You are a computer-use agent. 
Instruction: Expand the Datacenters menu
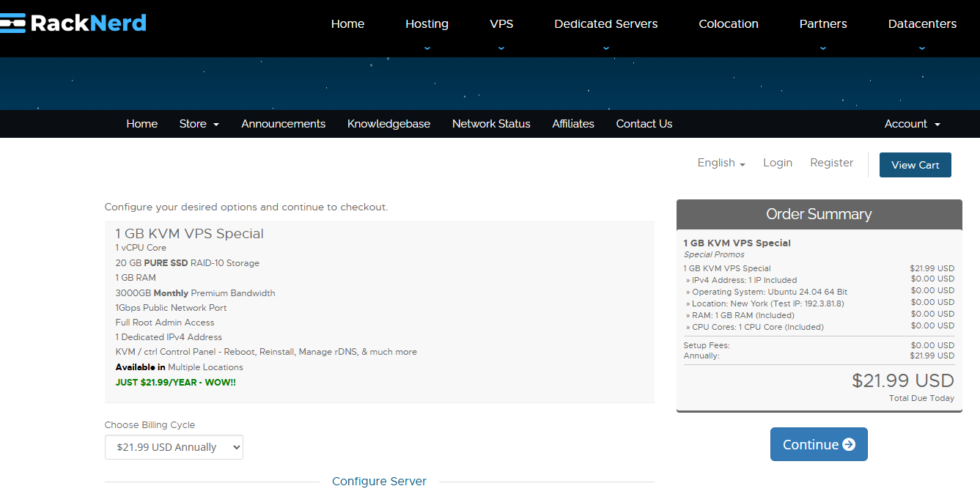click(x=922, y=23)
